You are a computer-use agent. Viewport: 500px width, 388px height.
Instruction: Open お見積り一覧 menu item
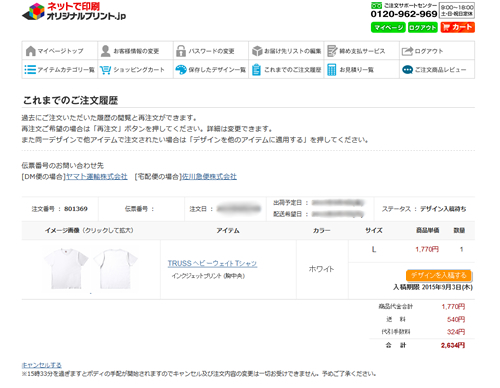pyautogui.click(x=362, y=69)
